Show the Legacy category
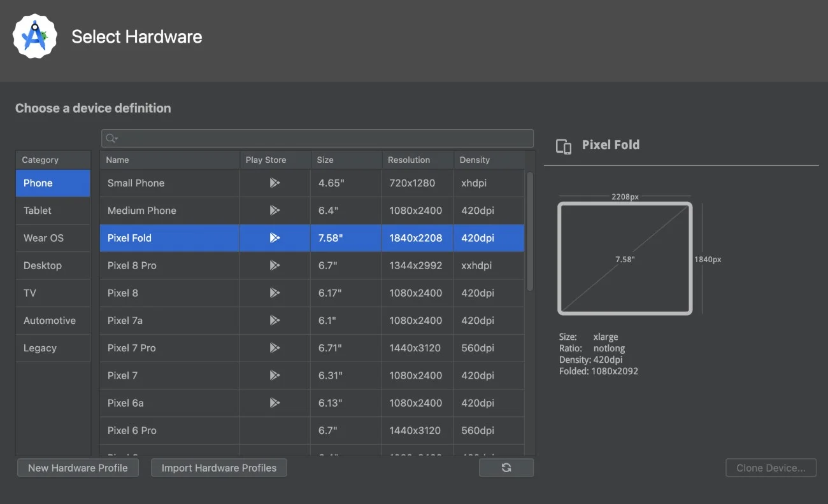This screenshot has height=504, width=828. (53, 348)
